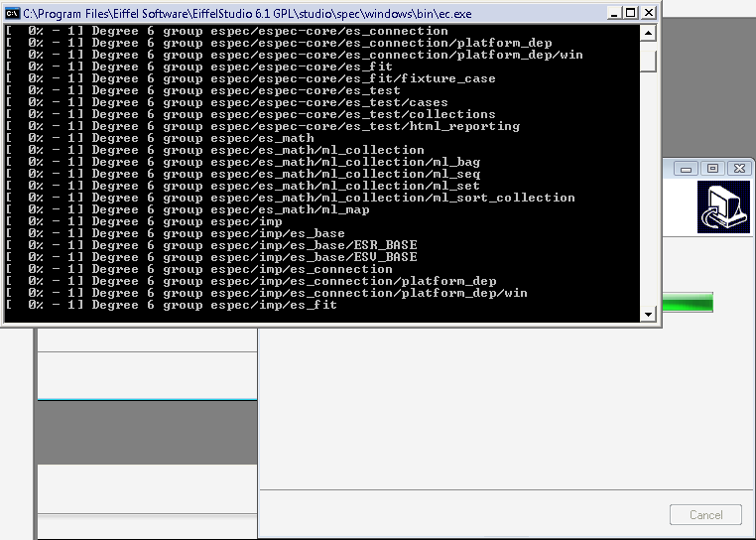Image resolution: width=756 pixels, height=540 pixels.
Task: Select the line ending 'espec-core/es_connection/platform_dep/win'
Action: [x=294, y=55]
